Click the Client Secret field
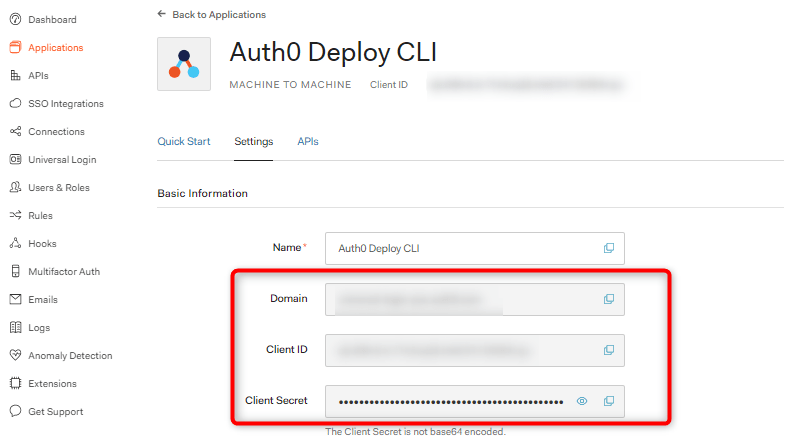The height and width of the screenshot is (446, 800). (474, 402)
